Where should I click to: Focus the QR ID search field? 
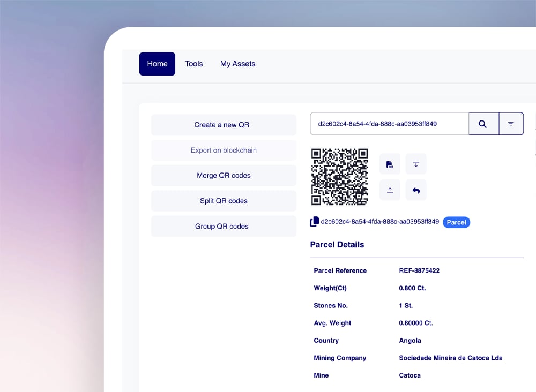389,124
